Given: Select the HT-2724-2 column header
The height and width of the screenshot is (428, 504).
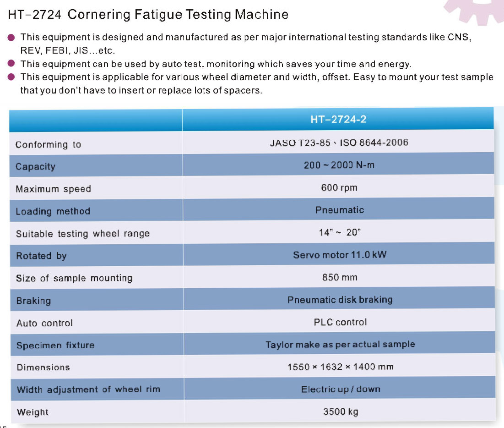Looking at the screenshot, I should [338, 120].
